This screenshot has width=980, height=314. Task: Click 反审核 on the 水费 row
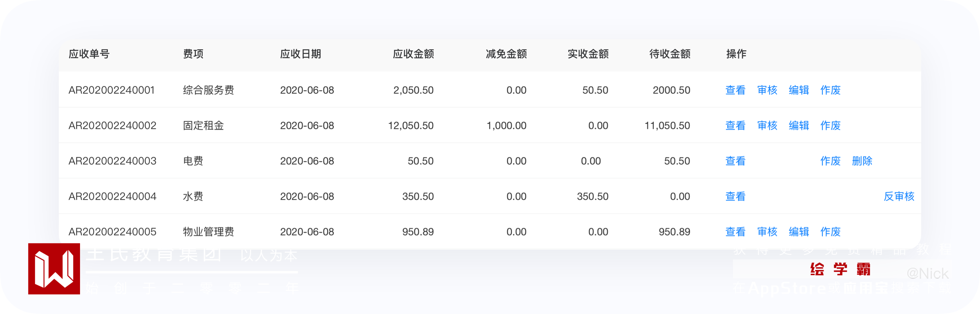[x=899, y=197]
